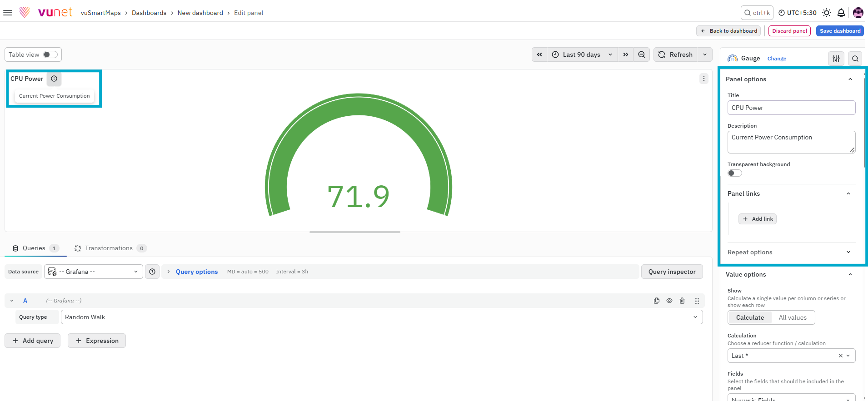
Task: Open the Random Walk query type dropdown
Action: click(x=382, y=317)
